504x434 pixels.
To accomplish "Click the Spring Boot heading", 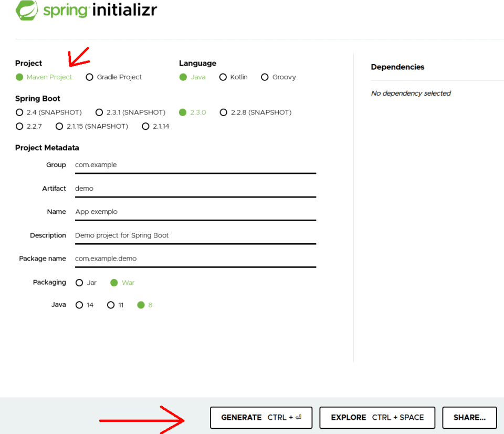I will pyautogui.click(x=38, y=98).
